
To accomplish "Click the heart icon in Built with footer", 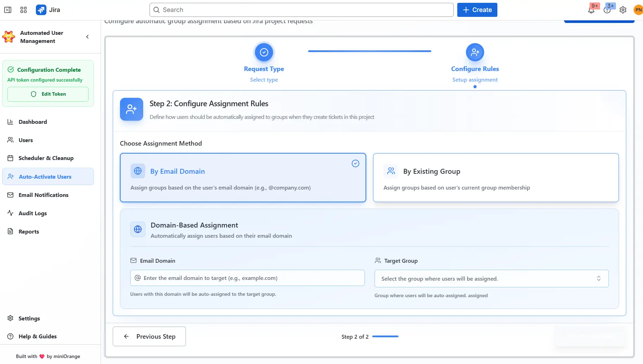I will pyautogui.click(x=42, y=356).
